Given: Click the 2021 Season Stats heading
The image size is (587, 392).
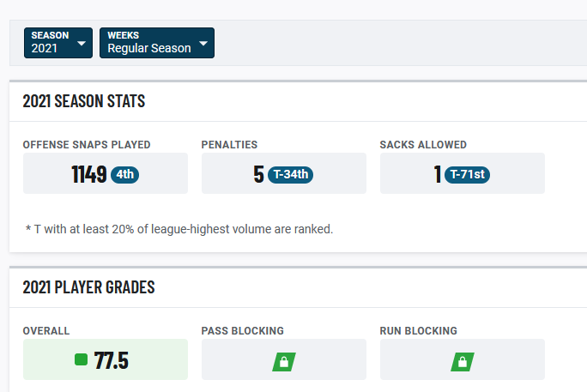Looking at the screenshot, I should pos(84,102).
